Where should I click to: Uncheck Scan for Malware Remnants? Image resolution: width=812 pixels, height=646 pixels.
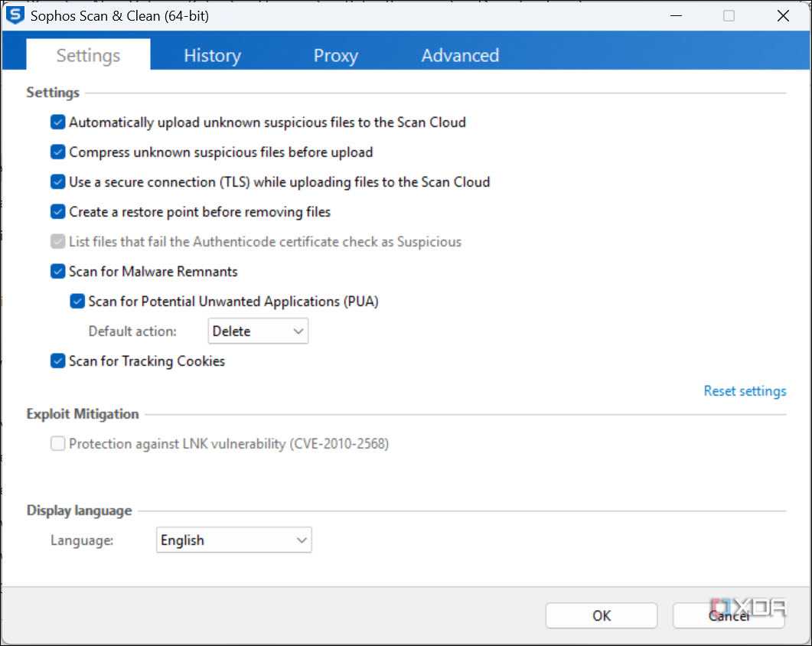click(x=58, y=272)
